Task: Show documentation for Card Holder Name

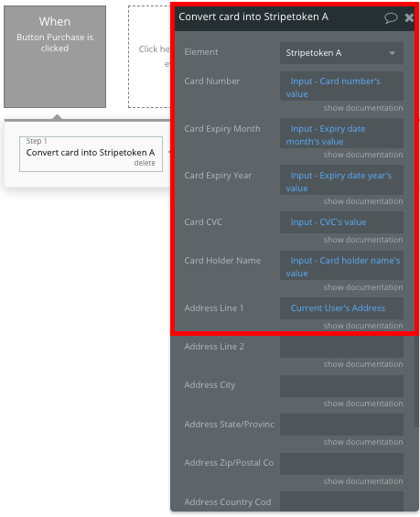Action: tap(363, 287)
